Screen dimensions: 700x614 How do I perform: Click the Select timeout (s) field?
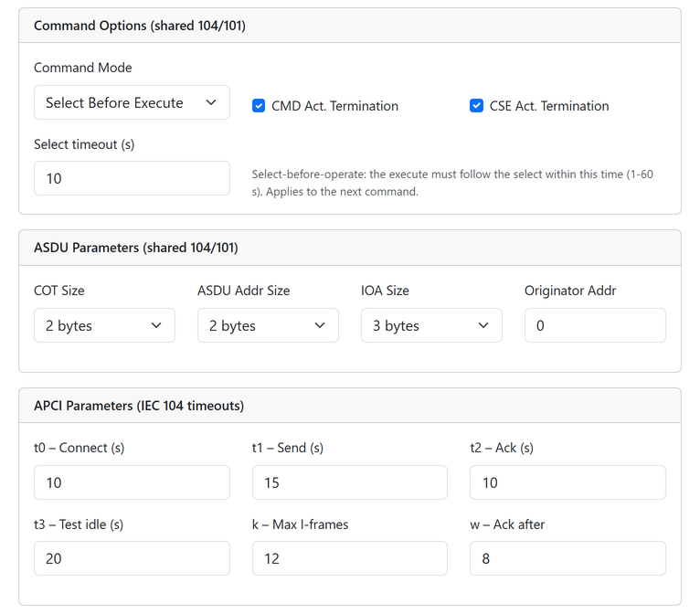(132, 178)
